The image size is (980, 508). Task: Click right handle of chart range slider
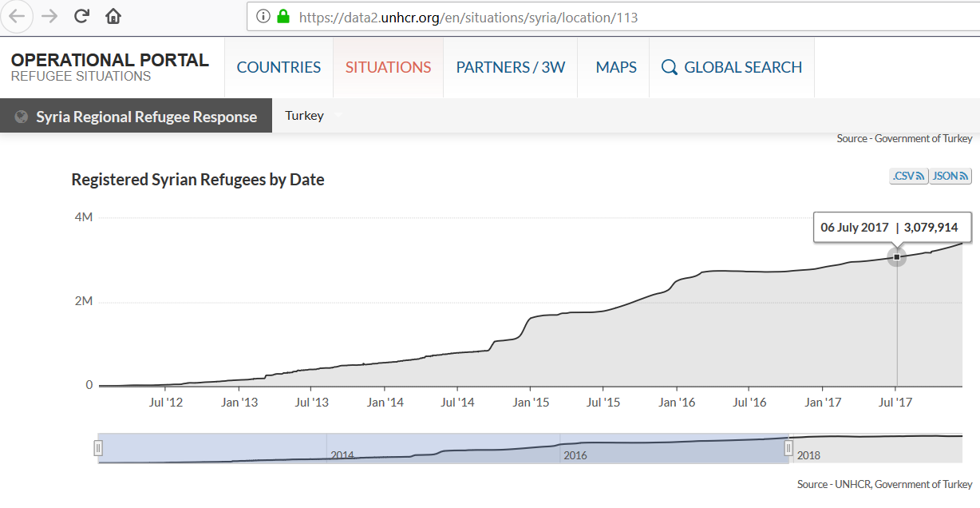[x=788, y=448]
